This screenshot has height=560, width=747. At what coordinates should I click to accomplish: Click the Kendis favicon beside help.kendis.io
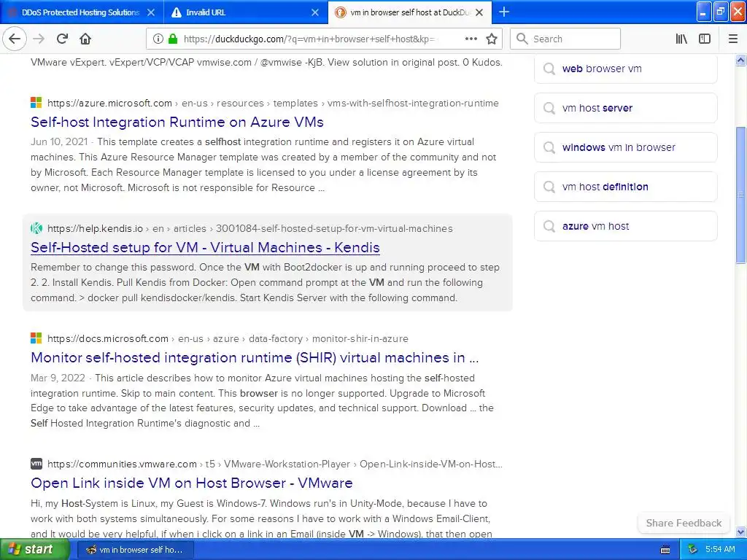click(x=36, y=228)
